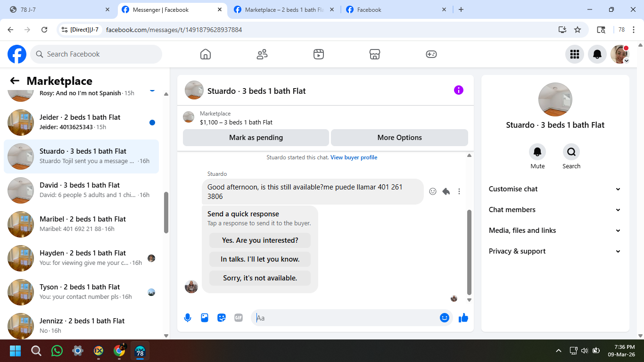644x362 pixels.
Task: Open Windows Start menu
Action: point(16,351)
